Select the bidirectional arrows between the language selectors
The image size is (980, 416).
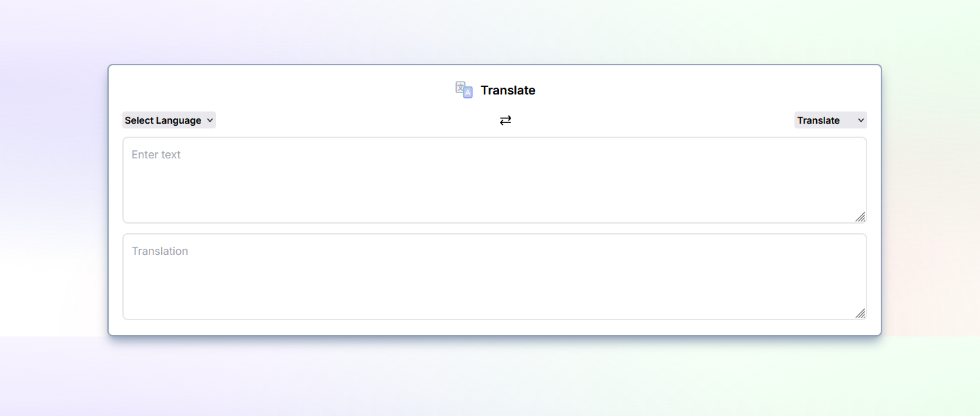click(x=506, y=120)
